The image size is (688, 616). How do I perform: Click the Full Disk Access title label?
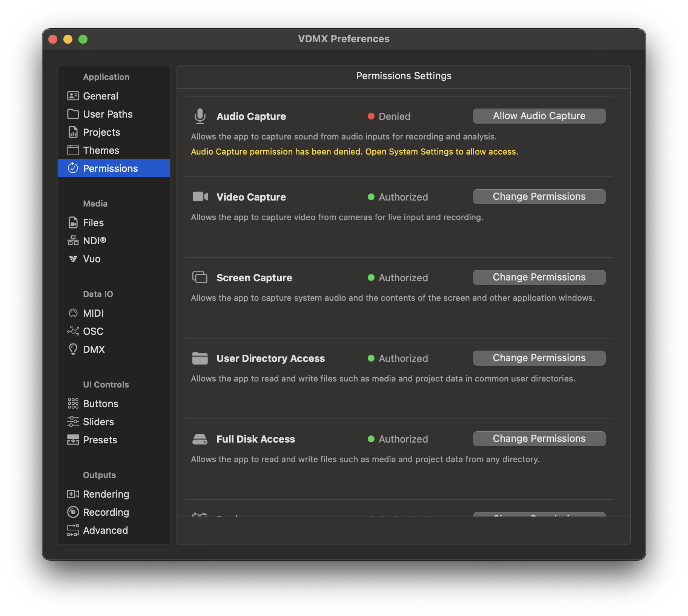click(x=256, y=439)
